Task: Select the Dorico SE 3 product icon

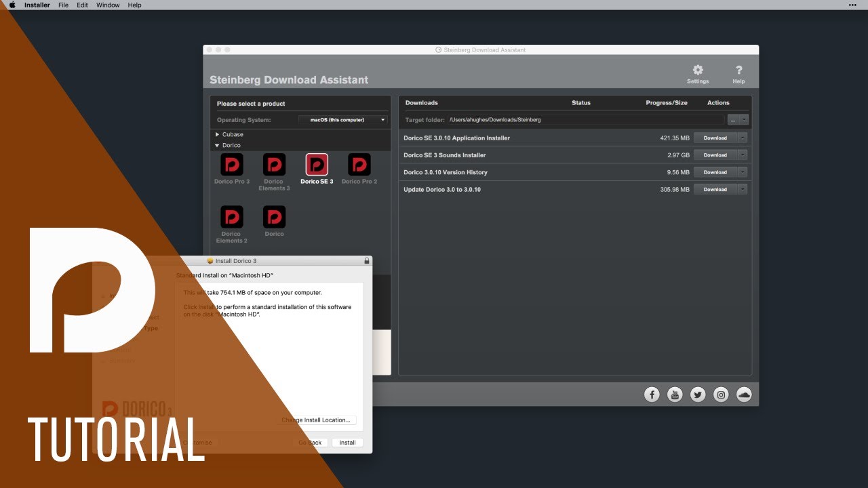Action: click(317, 165)
